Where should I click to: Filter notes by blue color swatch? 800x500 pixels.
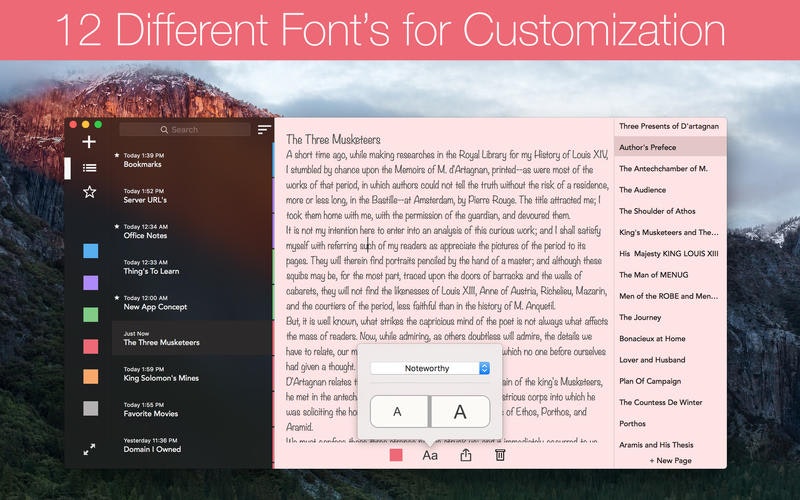pyautogui.click(x=90, y=251)
